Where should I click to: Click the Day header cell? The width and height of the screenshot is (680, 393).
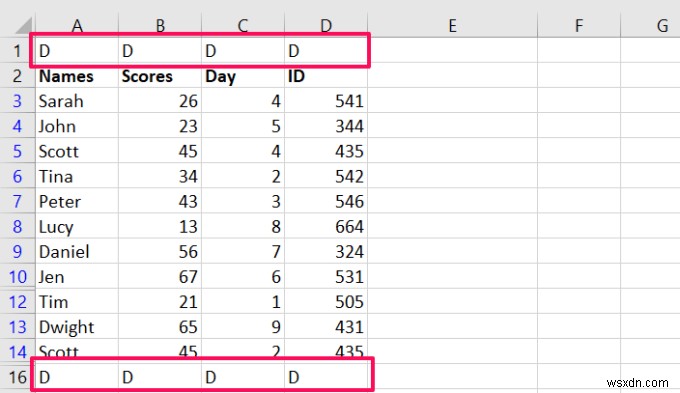coord(243,76)
